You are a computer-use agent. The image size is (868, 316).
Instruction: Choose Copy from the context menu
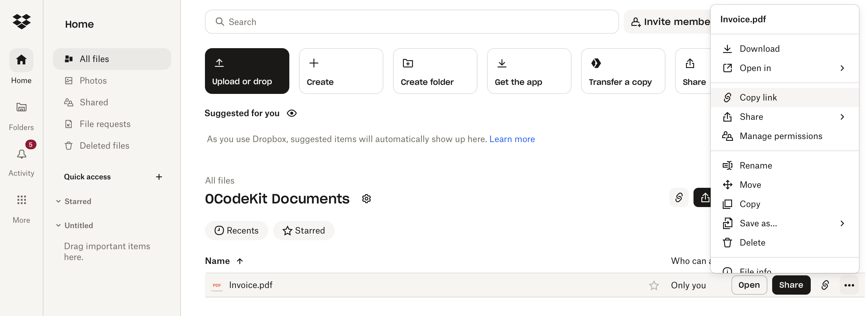click(x=784, y=204)
